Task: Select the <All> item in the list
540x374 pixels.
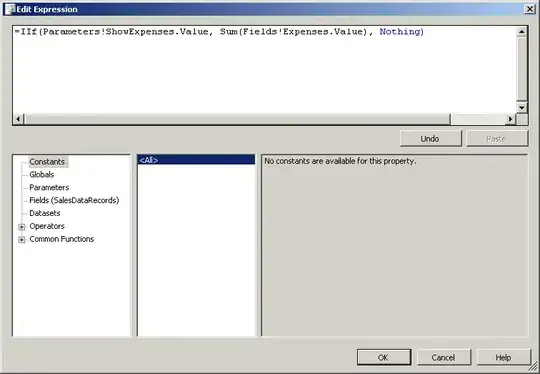Action: click(x=196, y=160)
